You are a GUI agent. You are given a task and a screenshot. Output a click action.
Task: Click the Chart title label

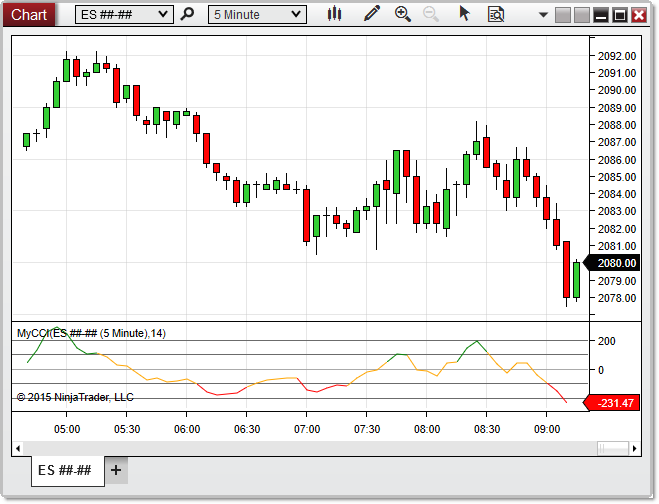[28, 14]
